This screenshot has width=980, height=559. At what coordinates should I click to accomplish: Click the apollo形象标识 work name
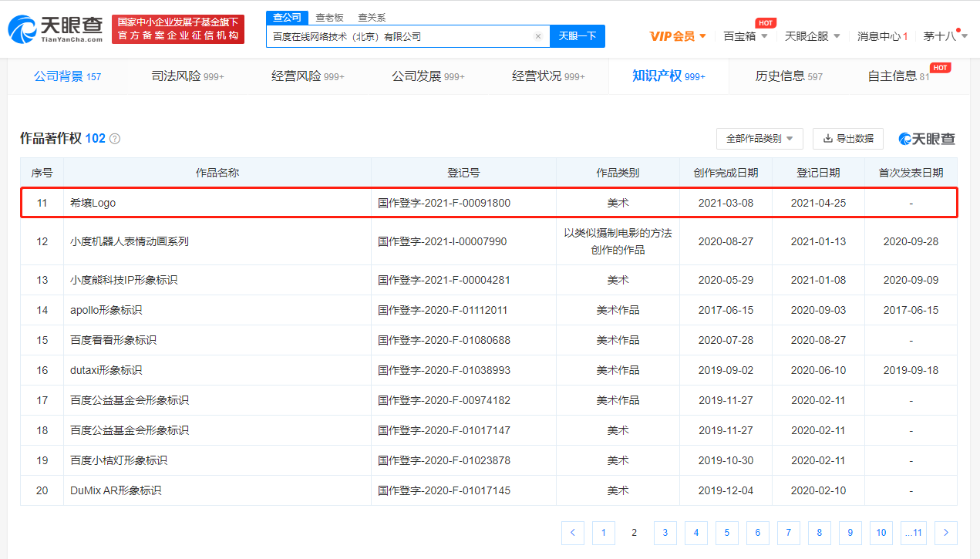tap(106, 310)
